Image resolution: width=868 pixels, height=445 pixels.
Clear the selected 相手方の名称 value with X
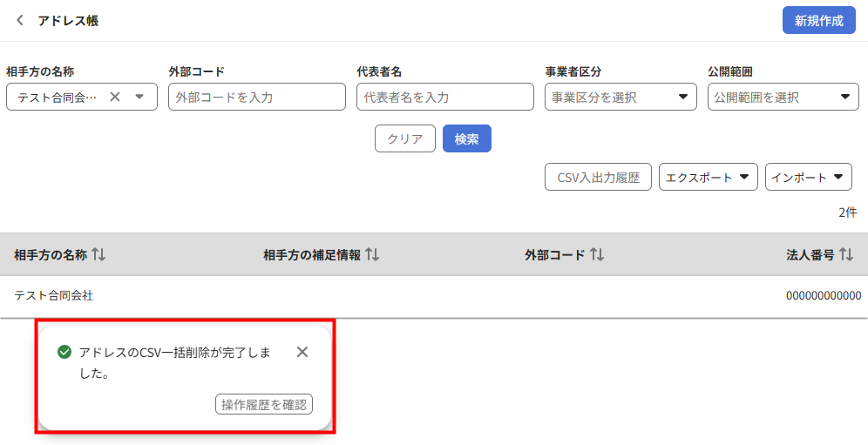click(x=115, y=97)
